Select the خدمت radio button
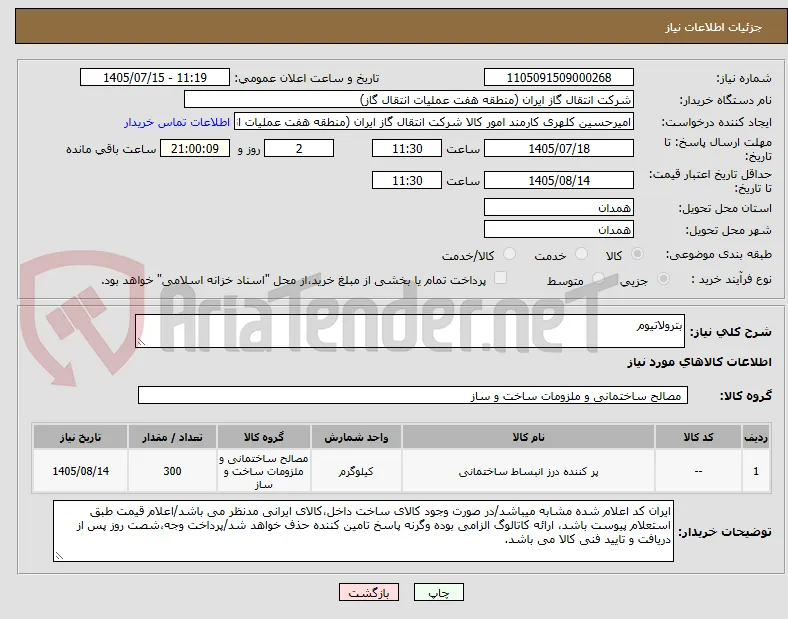The width and height of the screenshot is (788, 619). tap(581, 254)
